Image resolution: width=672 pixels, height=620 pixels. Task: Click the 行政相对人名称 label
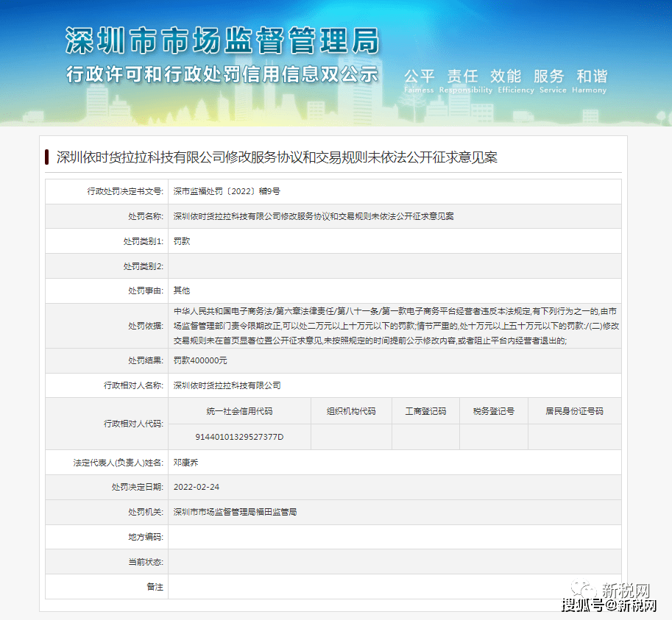coord(133,385)
